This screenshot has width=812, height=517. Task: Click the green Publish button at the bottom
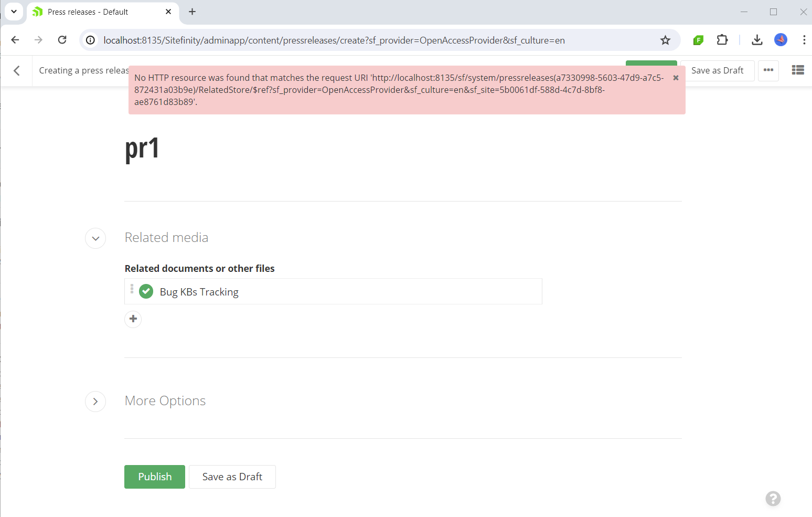[155, 477]
